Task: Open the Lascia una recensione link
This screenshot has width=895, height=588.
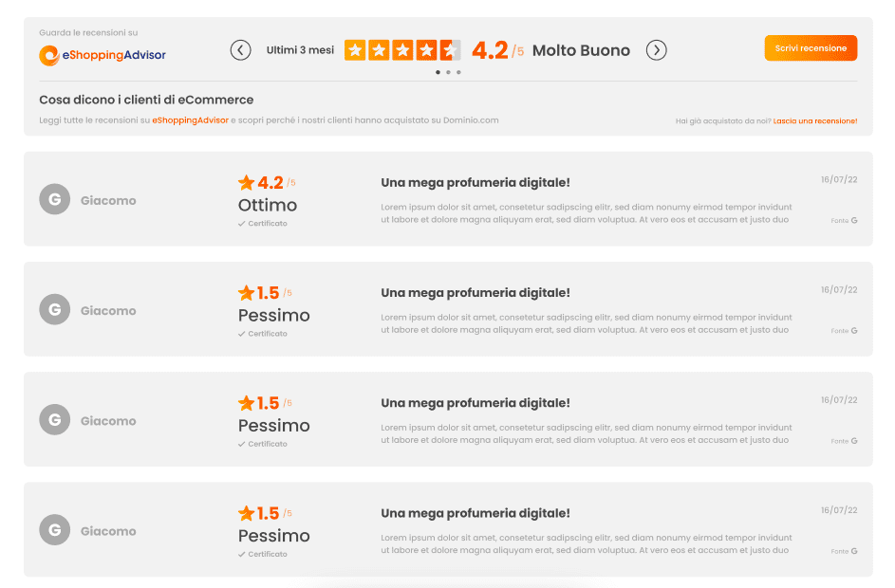Action: pos(814,121)
